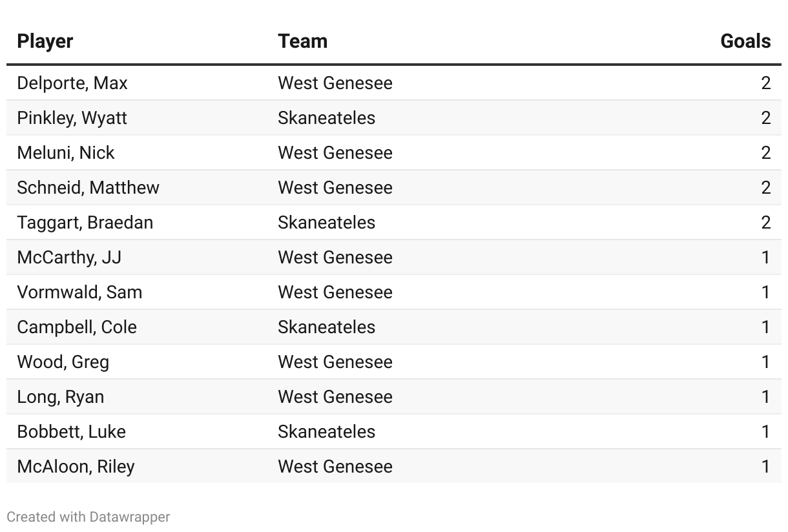Click Bobbett, Luke in the table
The width and height of the screenshot is (788, 532).
click(x=71, y=432)
